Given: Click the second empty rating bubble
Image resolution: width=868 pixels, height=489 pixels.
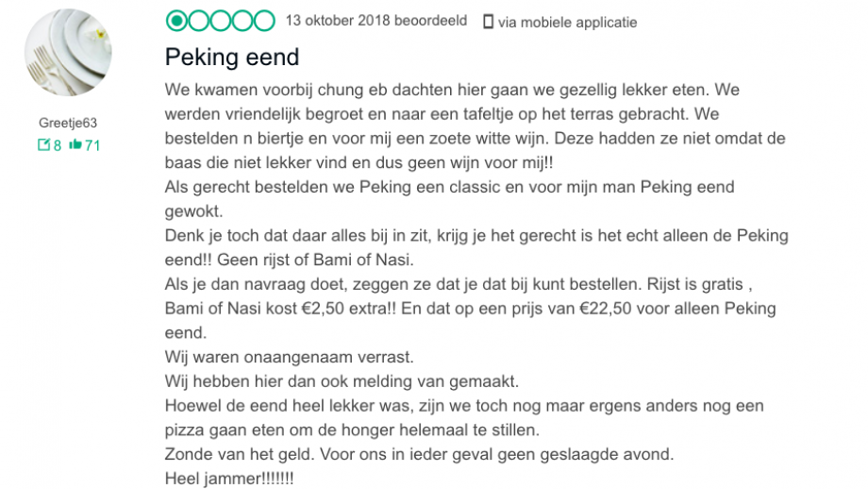Looking at the screenshot, I should click(199, 21).
